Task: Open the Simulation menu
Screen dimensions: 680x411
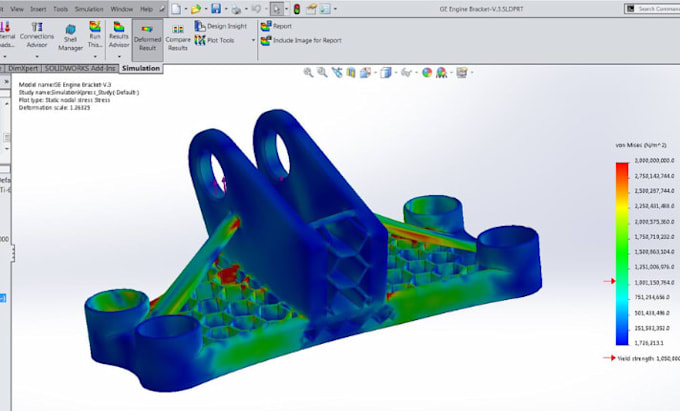Action: pyautogui.click(x=89, y=9)
